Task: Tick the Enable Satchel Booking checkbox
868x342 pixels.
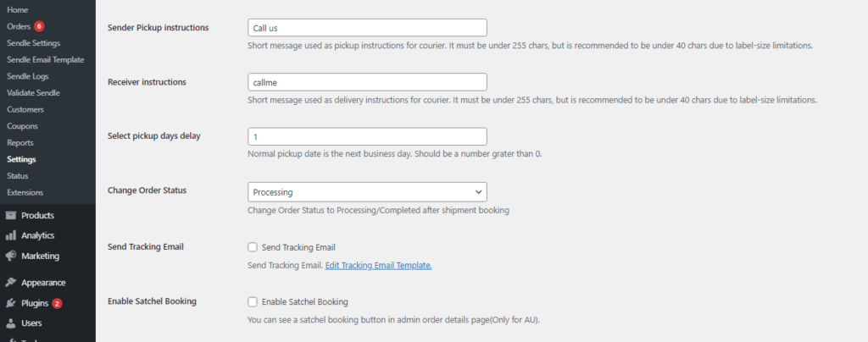Action: click(253, 301)
